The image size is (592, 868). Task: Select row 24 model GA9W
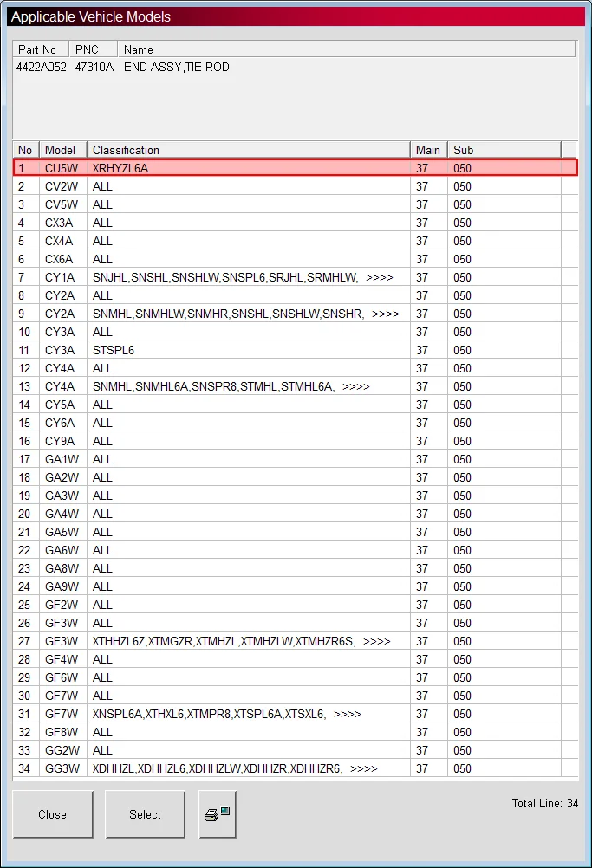(x=62, y=586)
